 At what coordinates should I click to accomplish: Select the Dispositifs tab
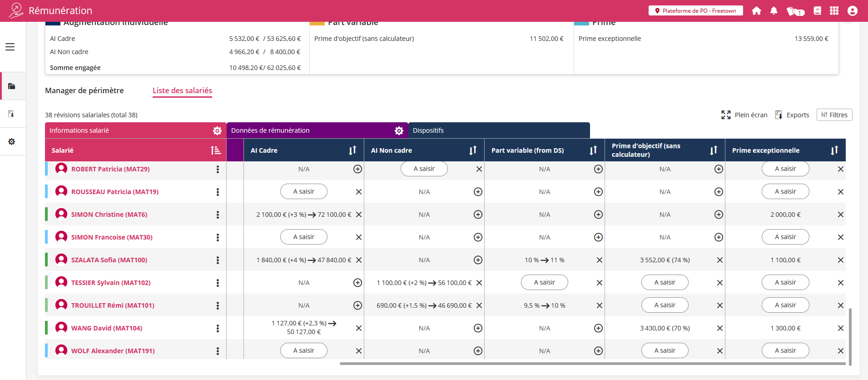428,130
